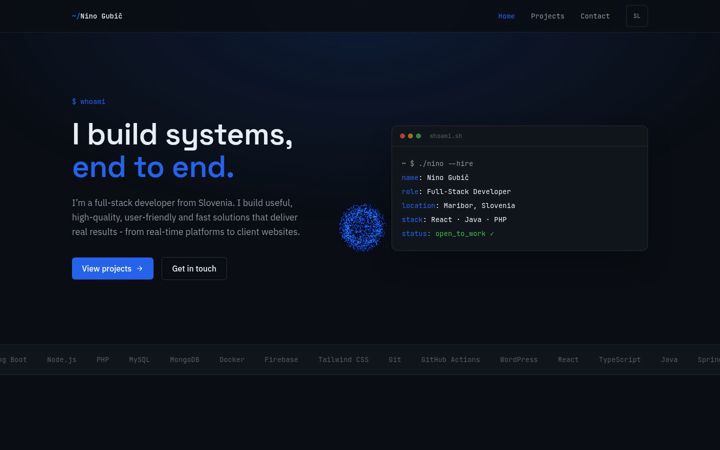
Task: Click the 'status: open_to_work' terminal line
Action: pyautogui.click(x=448, y=234)
